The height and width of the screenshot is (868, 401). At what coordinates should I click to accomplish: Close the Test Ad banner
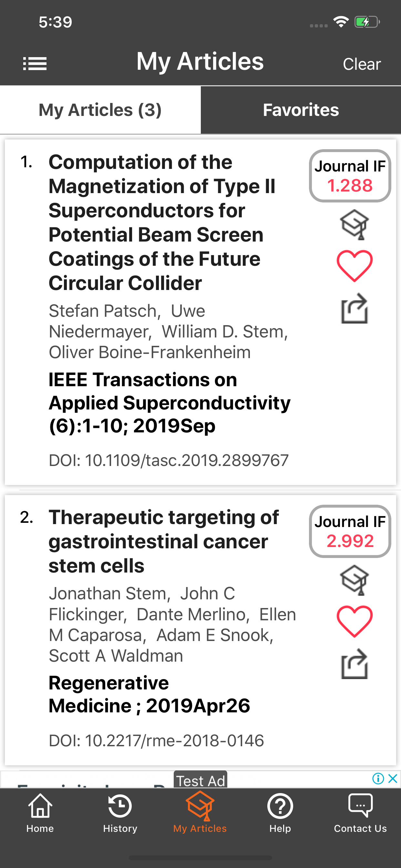[393, 779]
